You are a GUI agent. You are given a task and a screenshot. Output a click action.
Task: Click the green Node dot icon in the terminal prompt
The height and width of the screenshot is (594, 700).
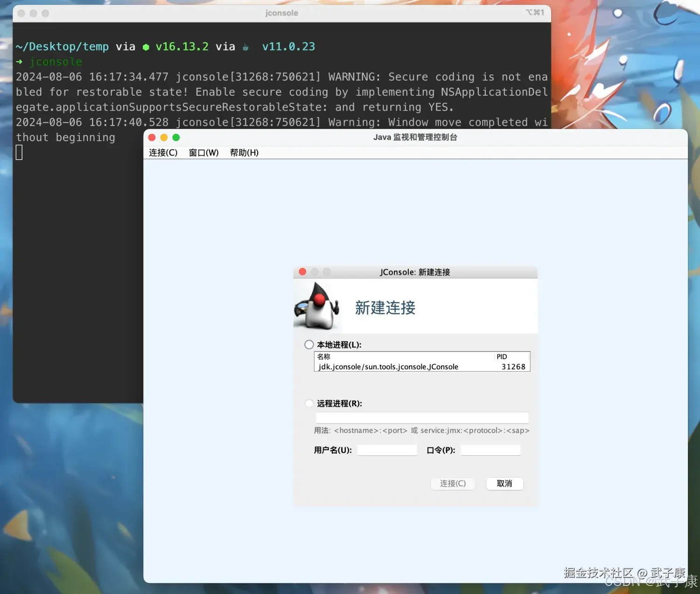[146, 47]
